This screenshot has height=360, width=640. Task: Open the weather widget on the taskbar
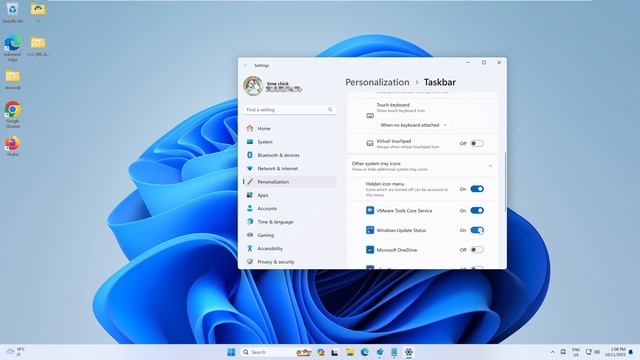16,352
